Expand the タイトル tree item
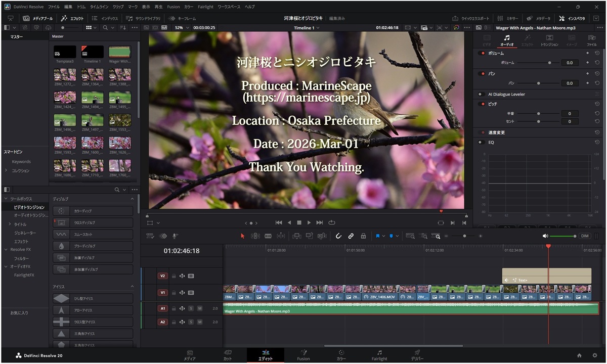 (9, 224)
